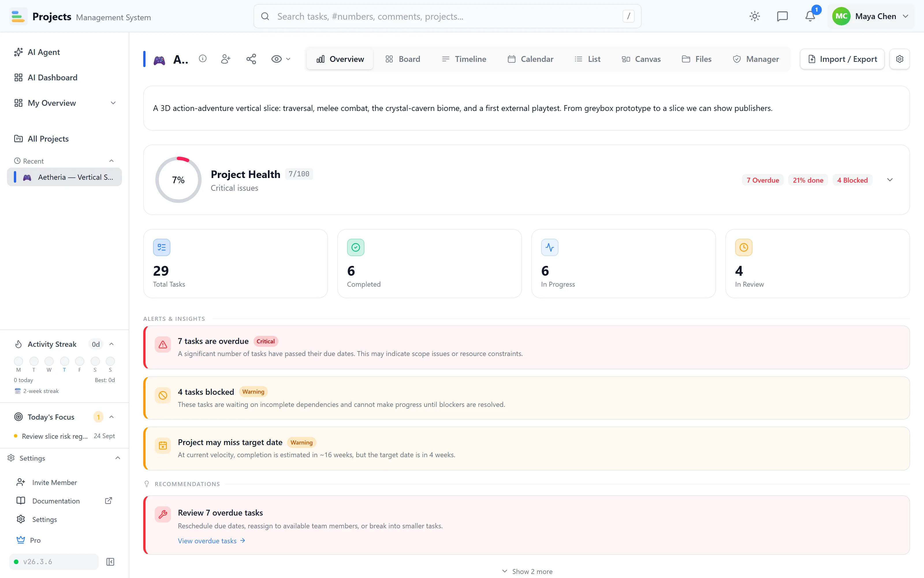
Task: Open the chat messages icon
Action: [x=782, y=16]
